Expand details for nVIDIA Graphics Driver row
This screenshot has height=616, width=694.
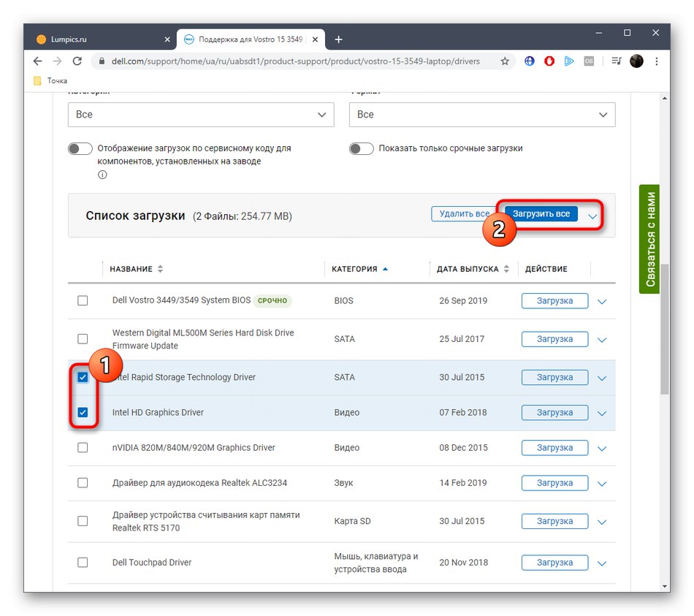tap(601, 449)
